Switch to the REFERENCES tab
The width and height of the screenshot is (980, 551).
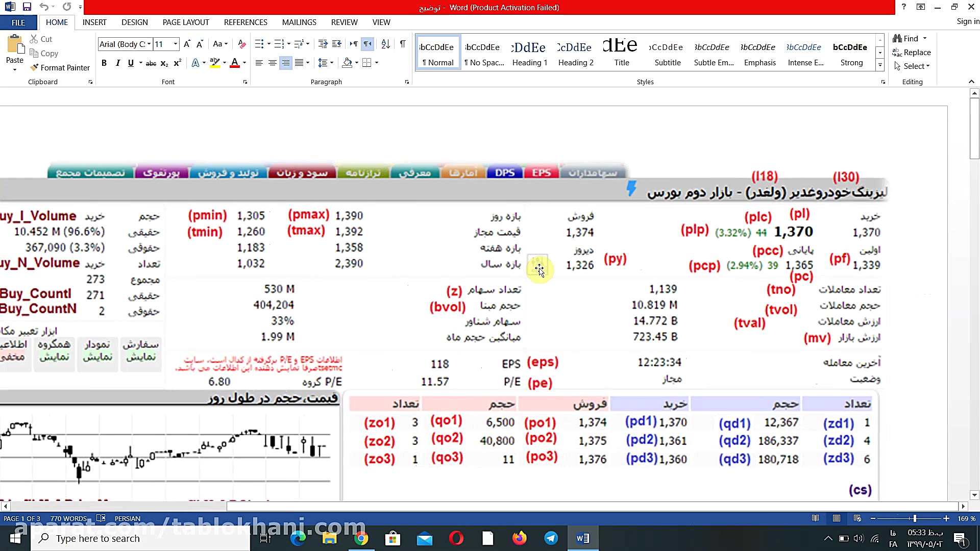[x=246, y=22]
